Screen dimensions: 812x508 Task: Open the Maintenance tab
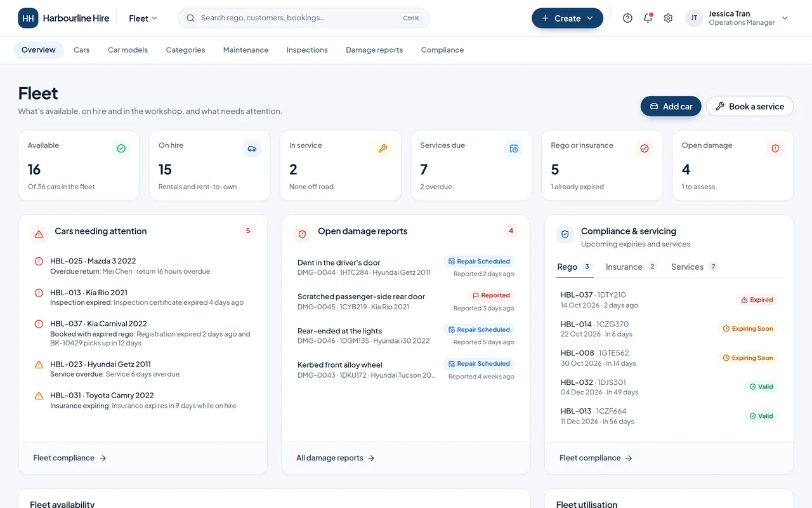pyautogui.click(x=246, y=50)
